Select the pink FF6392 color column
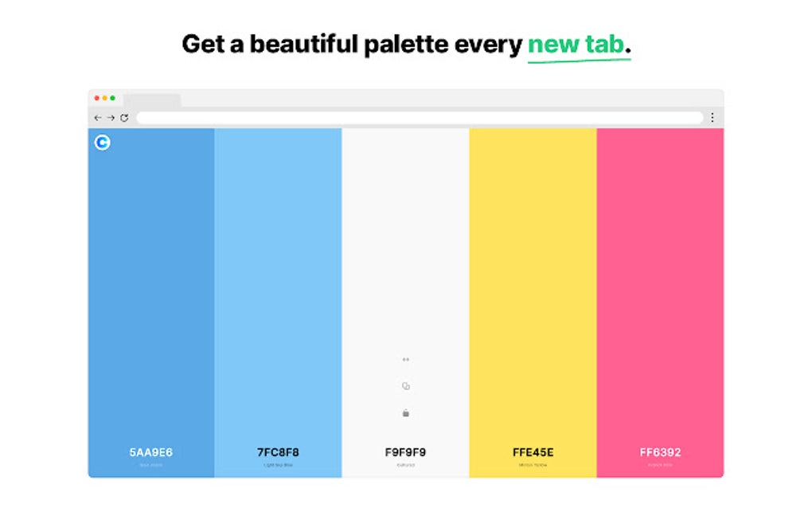 click(x=661, y=279)
